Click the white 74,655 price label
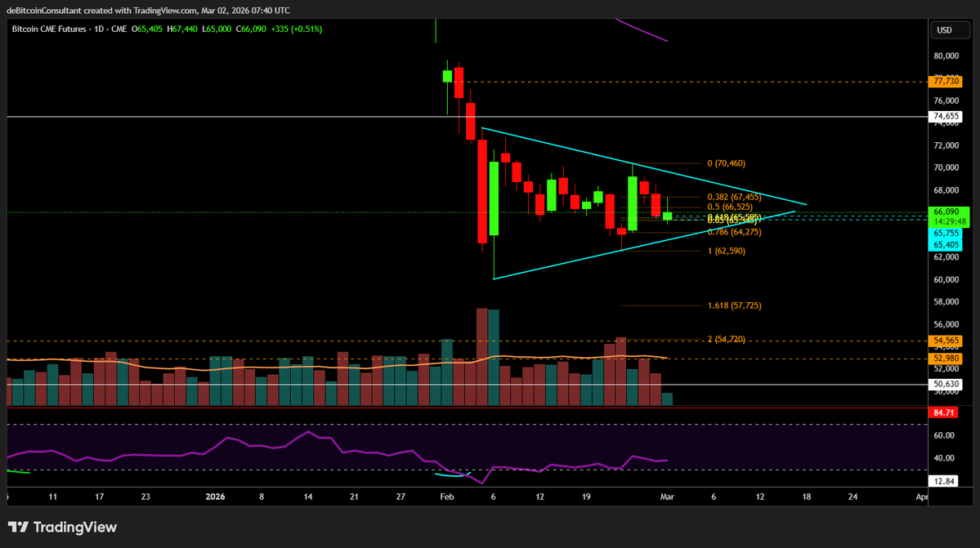980x548 pixels. pyautogui.click(x=946, y=116)
